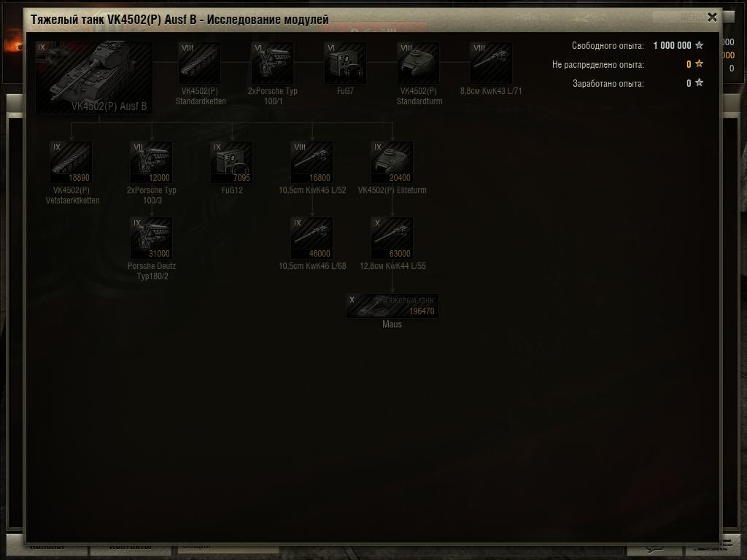Click the VK4502(P) Standardketten tracks module
The image size is (747, 560).
point(199,63)
